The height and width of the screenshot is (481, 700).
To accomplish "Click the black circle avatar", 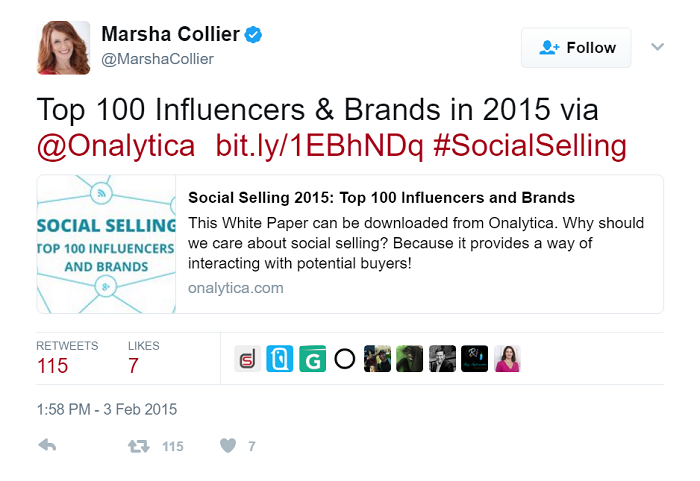I will [345, 359].
